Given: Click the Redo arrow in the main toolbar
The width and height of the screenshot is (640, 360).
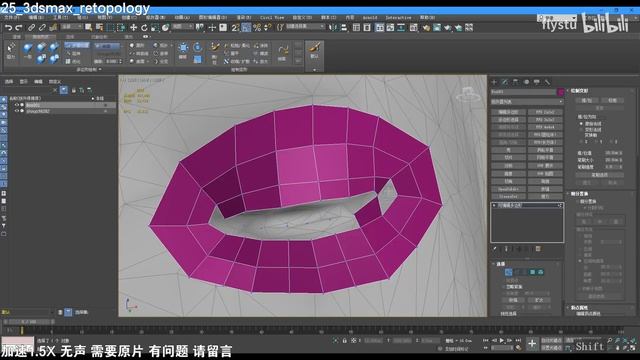Looking at the screenshot, I should pos(19,27).
